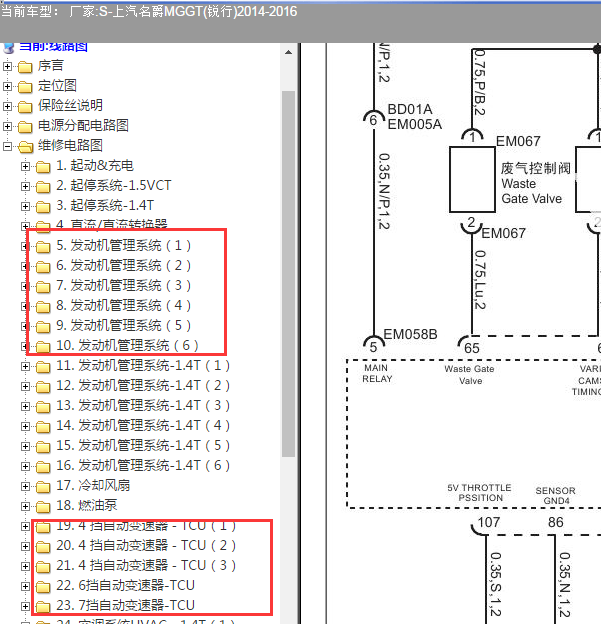Select tree item 序言
Image resolution: width=601 pixels, height=624 pixels.
click(x=51, y=66)
